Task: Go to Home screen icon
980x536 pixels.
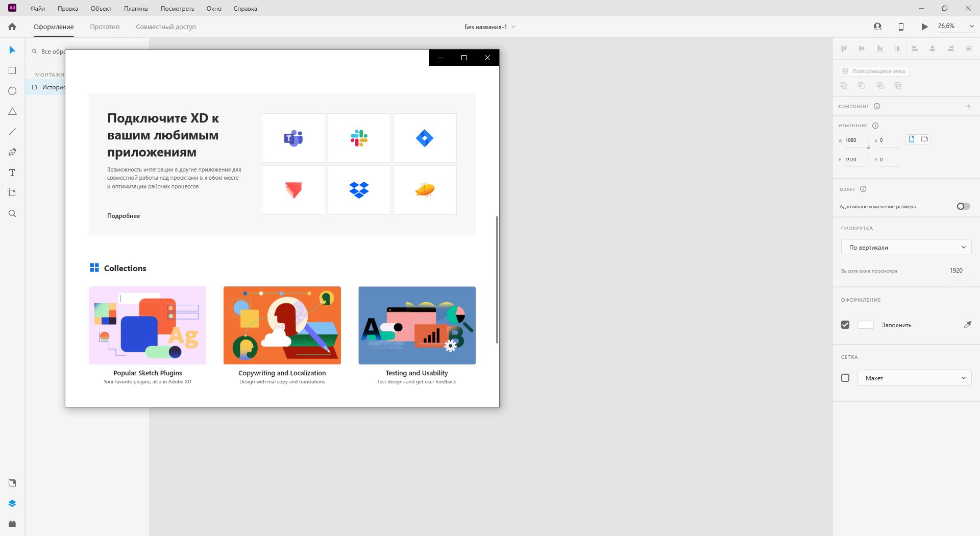Action: pyautogui.click(x=12, y=27)
